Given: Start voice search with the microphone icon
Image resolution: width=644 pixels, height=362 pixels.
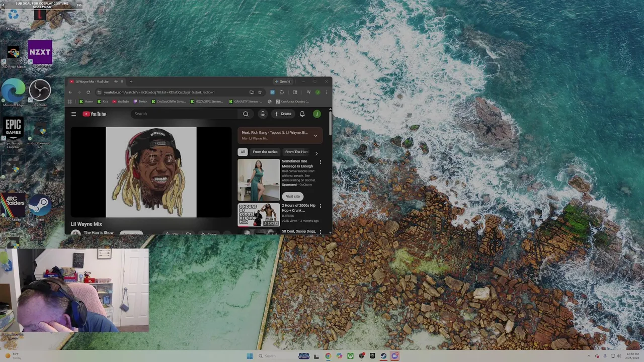Looking at the screenshot, I should (x=263, y=114).
